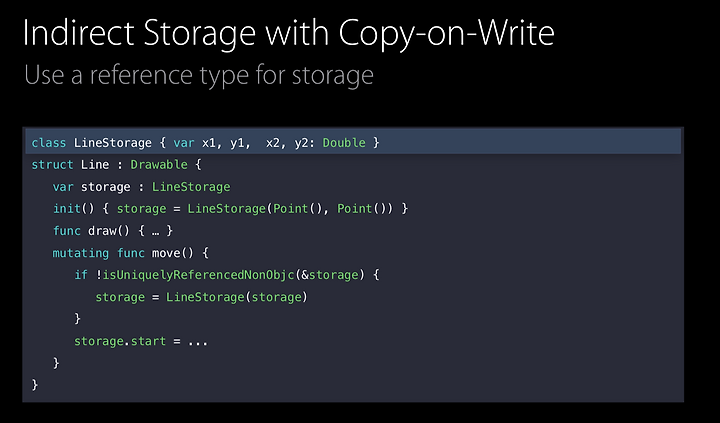Click the line 'storage = LineStorage(storage)'
Viewport: 720px width, 423px height.
pyautogui.click(x=202, y=297)
